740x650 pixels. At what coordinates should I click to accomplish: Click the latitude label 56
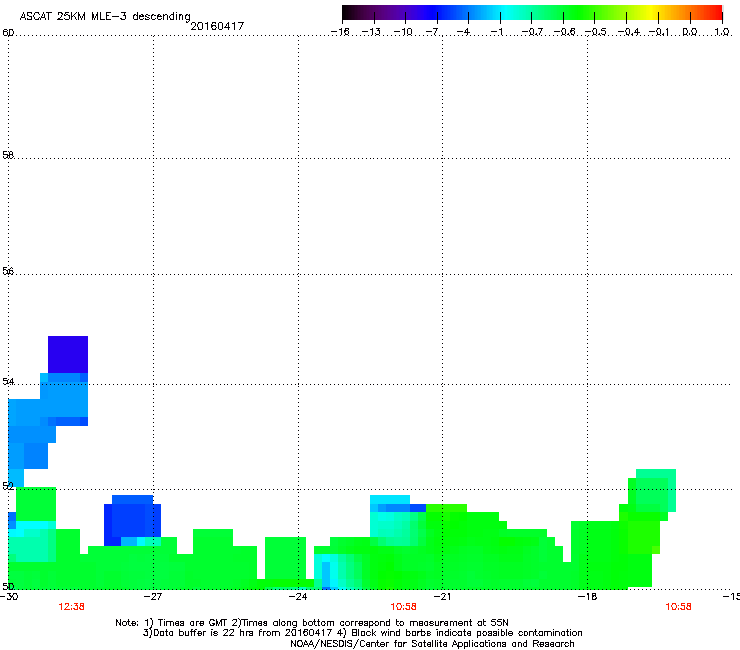coord(8,271)
